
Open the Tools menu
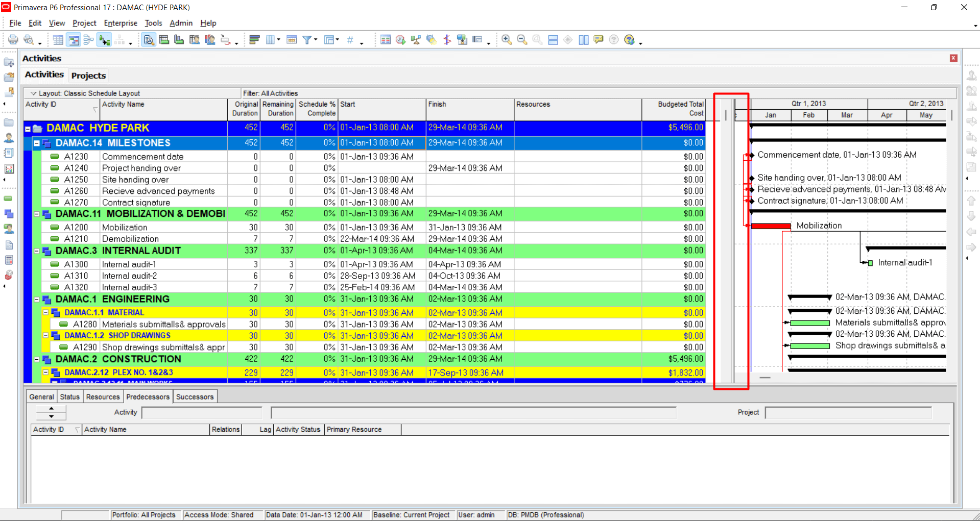[153, 23]
